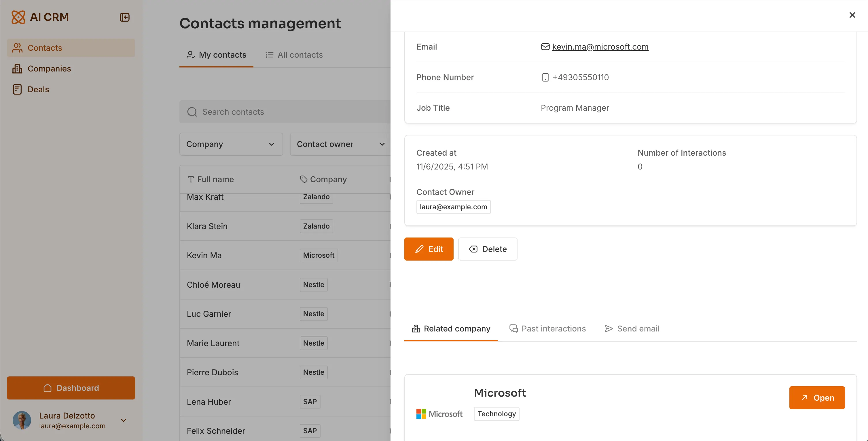
Task: Click the Dashboard button
Action: 71,388
